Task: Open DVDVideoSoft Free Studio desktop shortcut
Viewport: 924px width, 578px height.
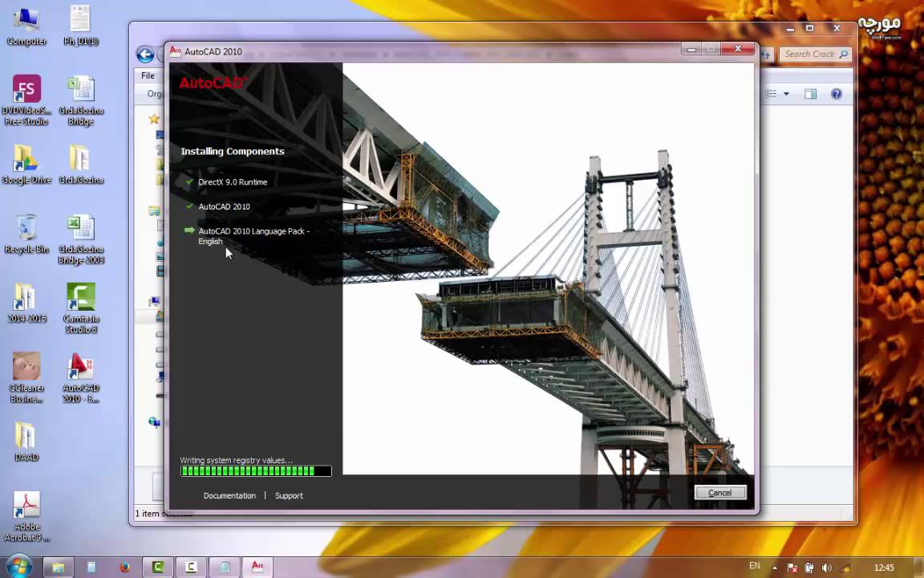Action: [26, 100]
